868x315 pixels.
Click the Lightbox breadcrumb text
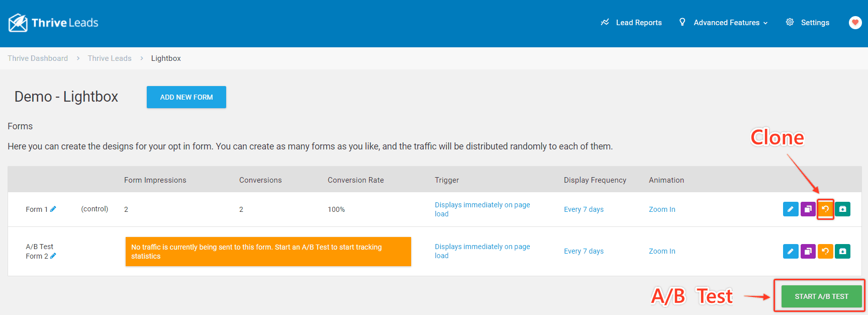click(166, 58)
